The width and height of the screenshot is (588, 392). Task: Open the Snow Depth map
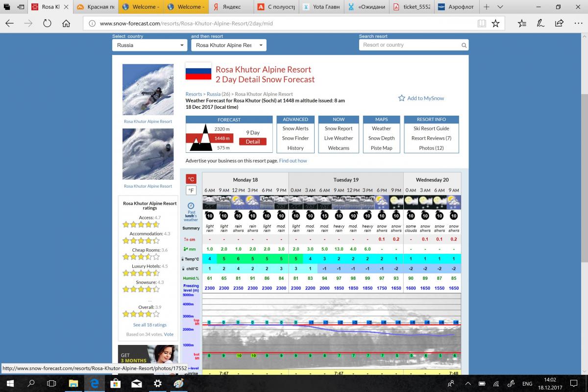click(x=381, y=138)
